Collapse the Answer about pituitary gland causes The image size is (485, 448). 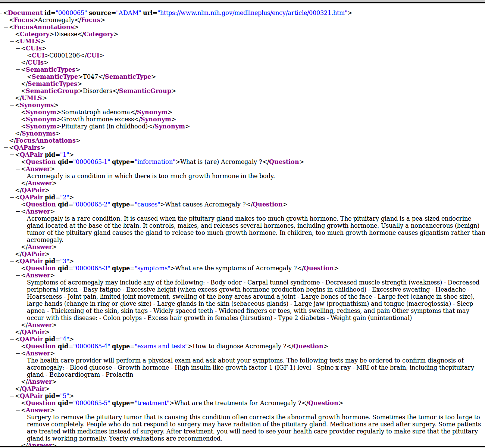[18, 211]
